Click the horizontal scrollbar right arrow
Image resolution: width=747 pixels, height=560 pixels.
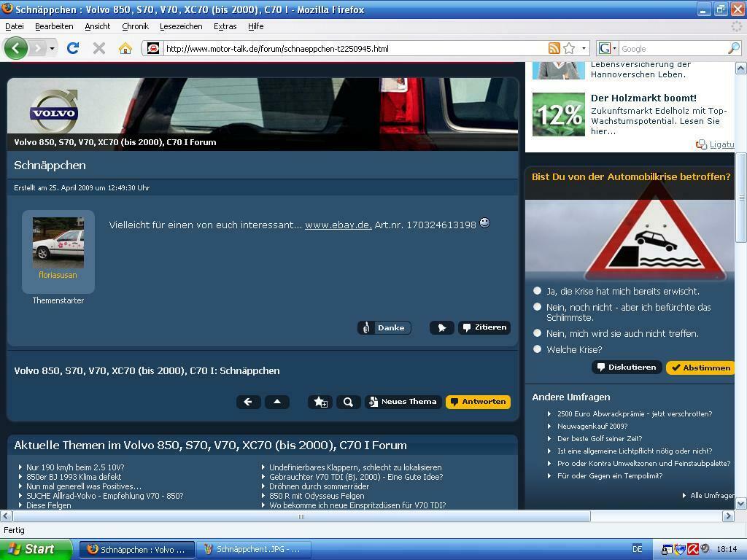pos(728,516)
